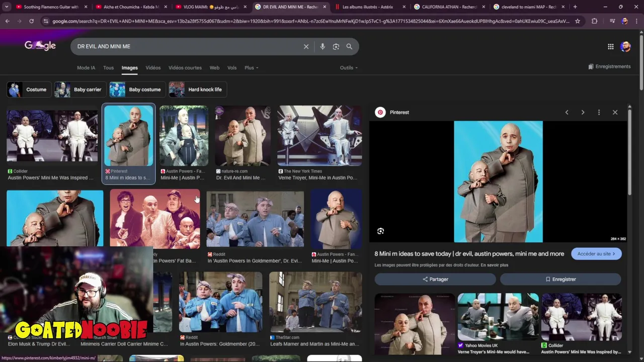Click the Partager button
Image resolution: width=644 pixels, height=362 pixels.
435,279
